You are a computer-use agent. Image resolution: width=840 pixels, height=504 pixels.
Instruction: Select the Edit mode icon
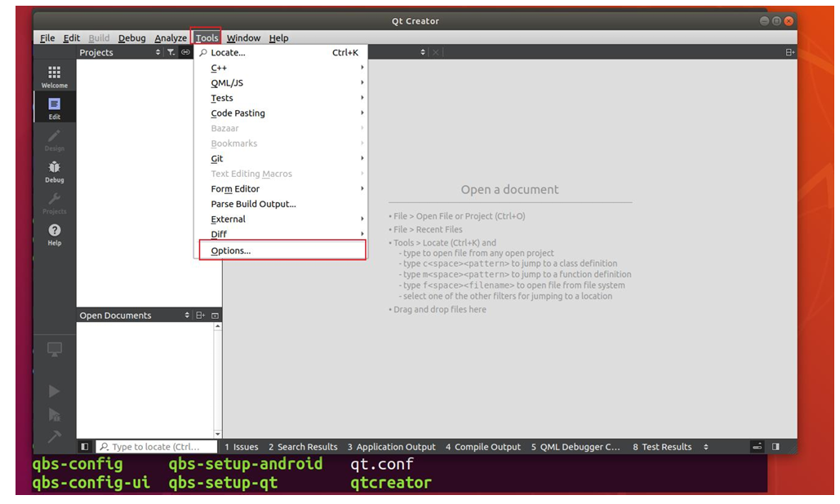click(54, 108)
